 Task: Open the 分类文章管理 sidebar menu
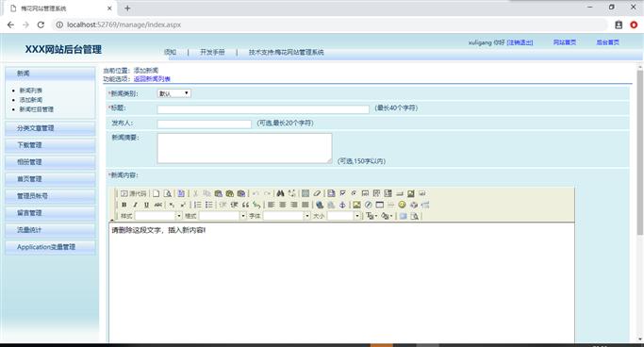point(50,128)
